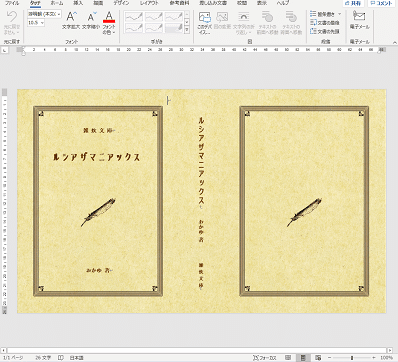Click the 日本語 language indicator
This screenshot has width=398, height=362.
click(x=76, y=358)
